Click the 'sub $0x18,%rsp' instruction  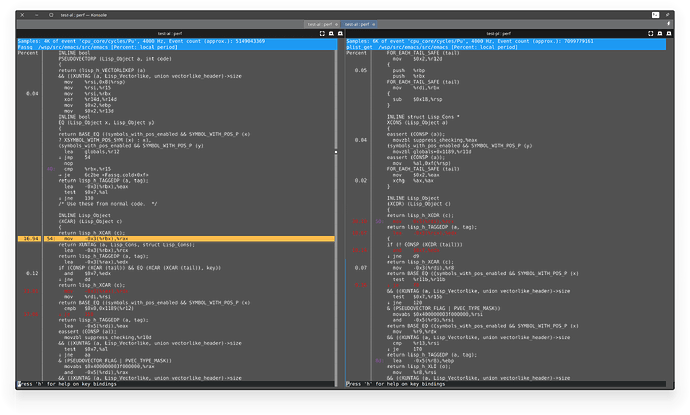417,99
